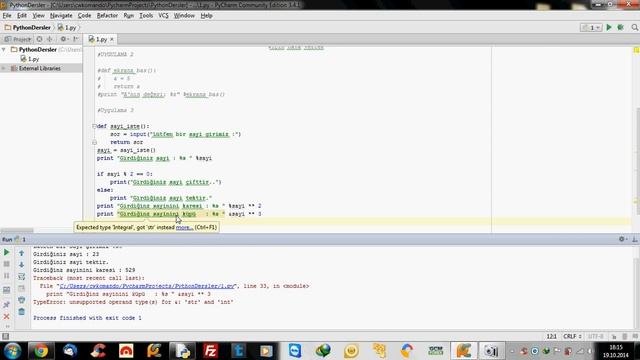
Task: Clear all console output trash icon
Action: point(22,312)
